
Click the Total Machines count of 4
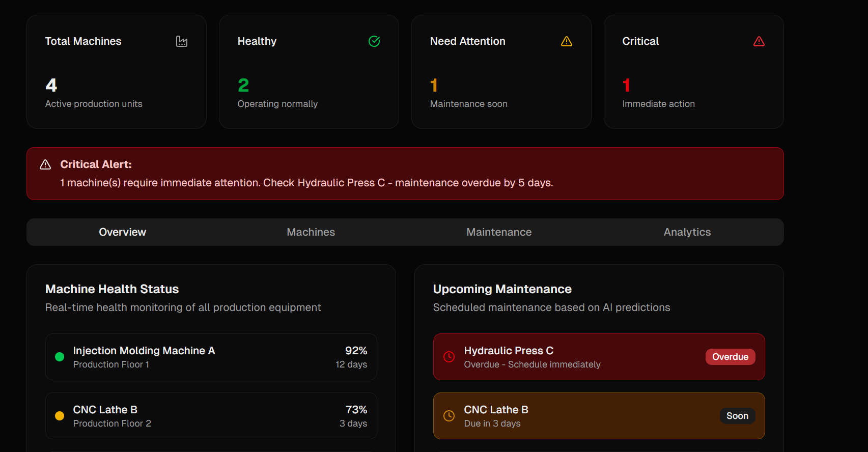51,85
